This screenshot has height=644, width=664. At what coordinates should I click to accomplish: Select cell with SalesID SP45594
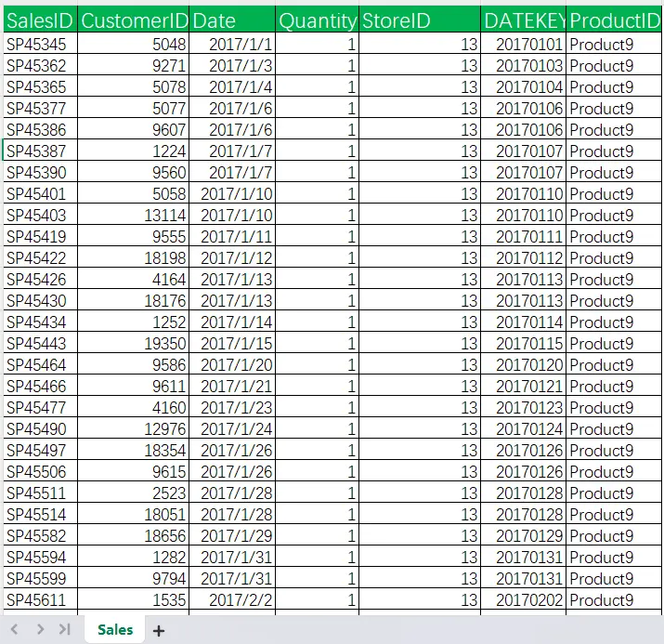[x=40, y=556]
